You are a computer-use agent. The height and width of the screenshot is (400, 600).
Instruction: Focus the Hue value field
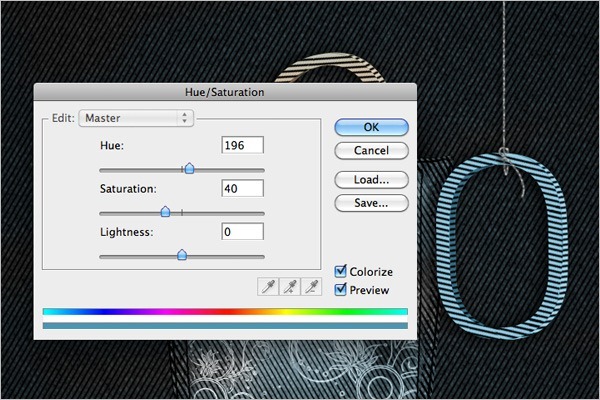pyautogui.click(x=243, y=145)
